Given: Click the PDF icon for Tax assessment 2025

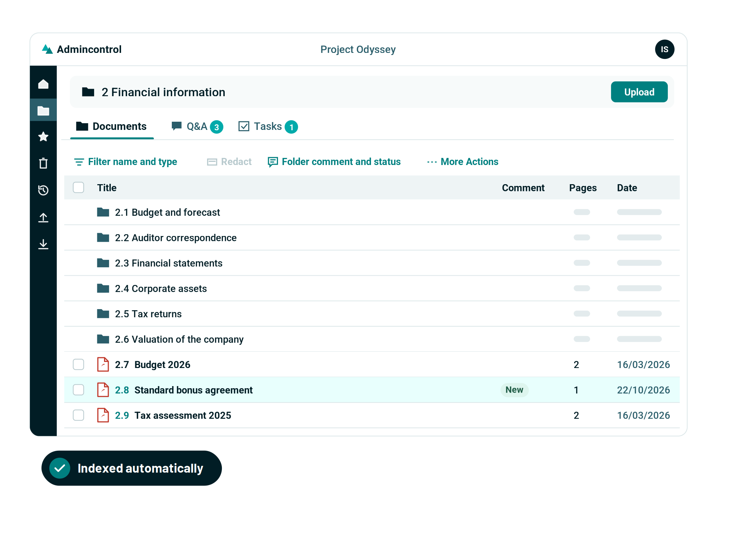Looking at the screenshot, I should (x=103, y=415).
